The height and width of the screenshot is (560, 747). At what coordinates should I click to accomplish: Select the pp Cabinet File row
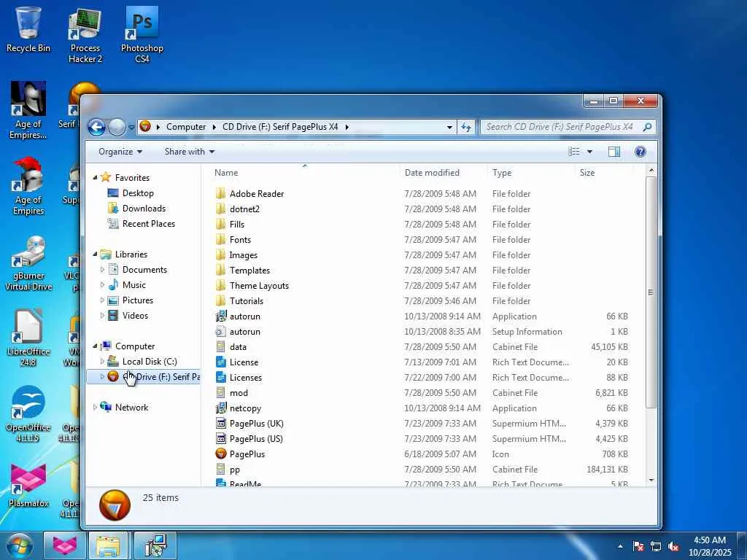click(x=421, y=469)
